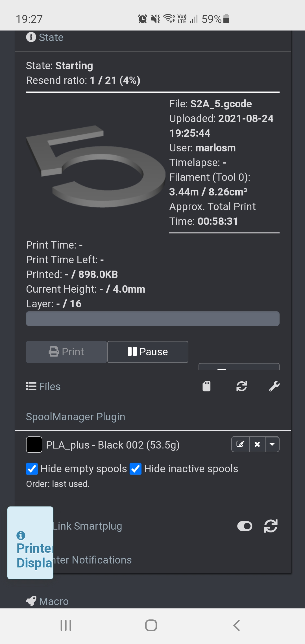Refresh the file list

pyautogui.click(x=242, y=386)
